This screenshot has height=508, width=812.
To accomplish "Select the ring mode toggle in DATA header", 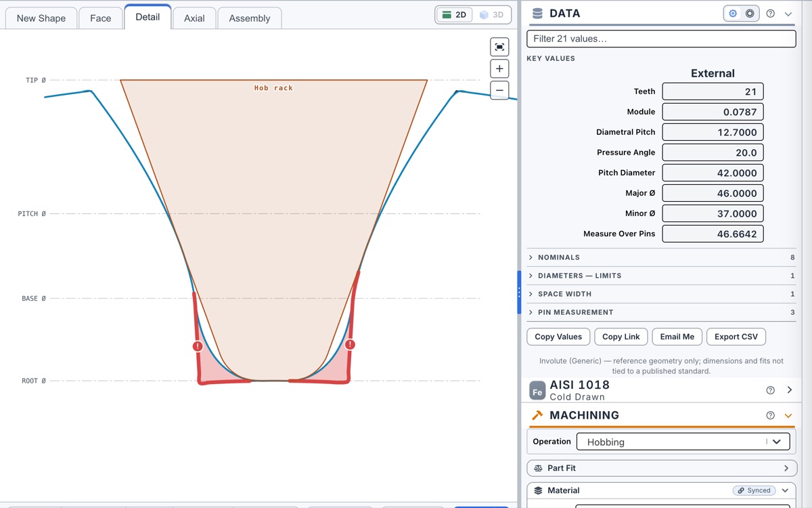I will 750,14.
